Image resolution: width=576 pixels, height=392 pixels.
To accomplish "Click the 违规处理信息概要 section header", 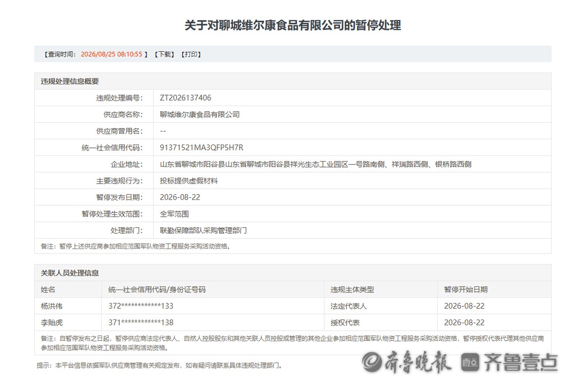I will pyautogui.click(x=70, y=81).
